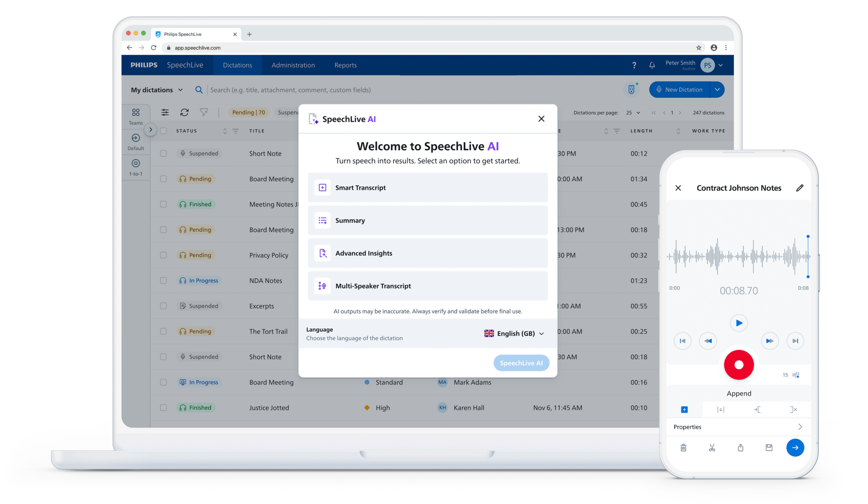The height and width of the screenshot is (504, 868).
Task: Tick checkbox for NDA Notes row
Action: point(164,281)
